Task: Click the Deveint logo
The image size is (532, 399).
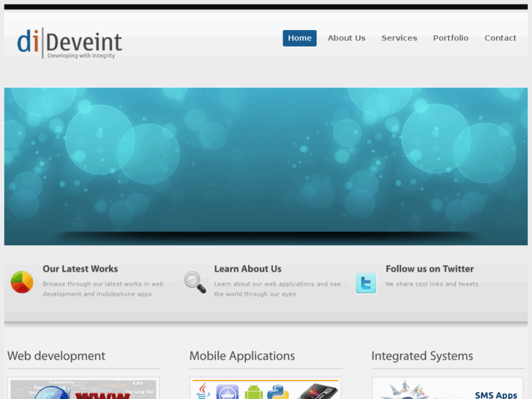Action: (70, 42)
